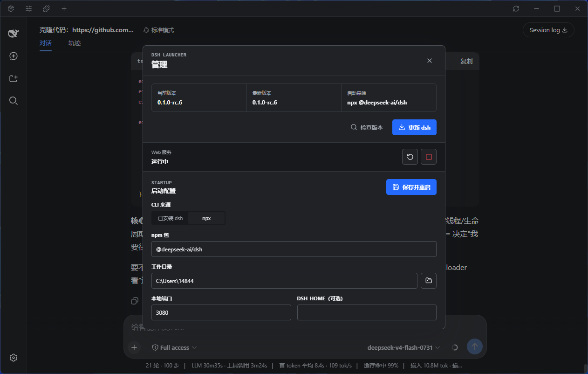The height and width of the screenshot is (374, 588).
Task: Click the DeepSeek whale logo in sidebar
Action: pos(14,34)
